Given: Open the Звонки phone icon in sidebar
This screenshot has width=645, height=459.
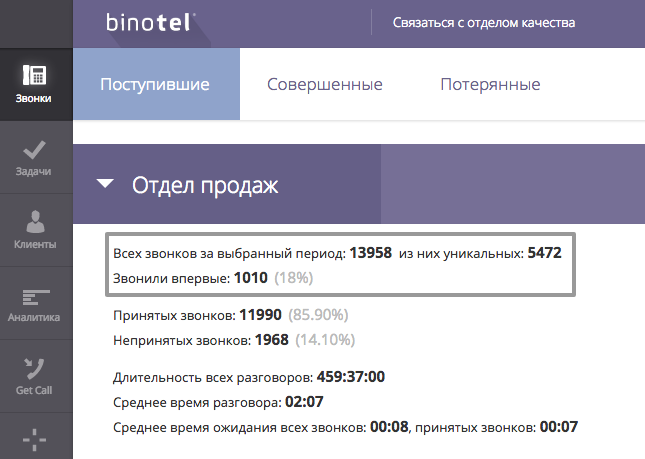Looking at the screenshot, I should tap(35, 75).
